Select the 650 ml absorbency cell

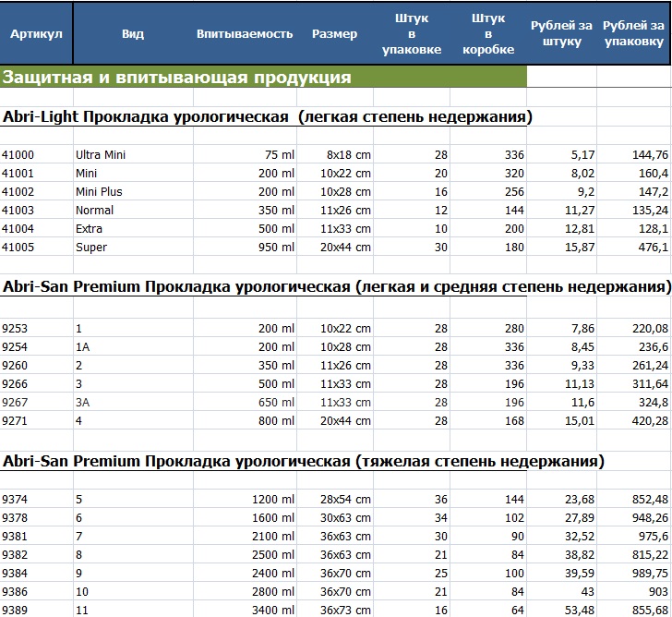click(245, 402)
